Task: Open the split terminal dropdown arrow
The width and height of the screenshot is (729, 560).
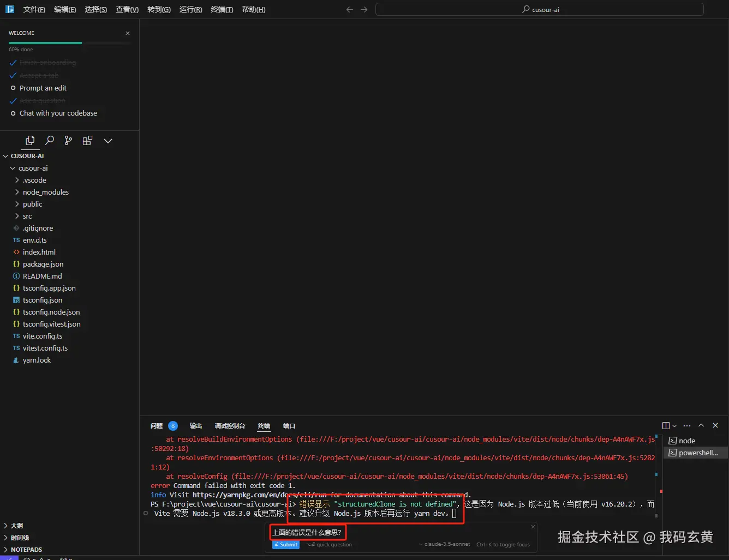Action: 674,426
